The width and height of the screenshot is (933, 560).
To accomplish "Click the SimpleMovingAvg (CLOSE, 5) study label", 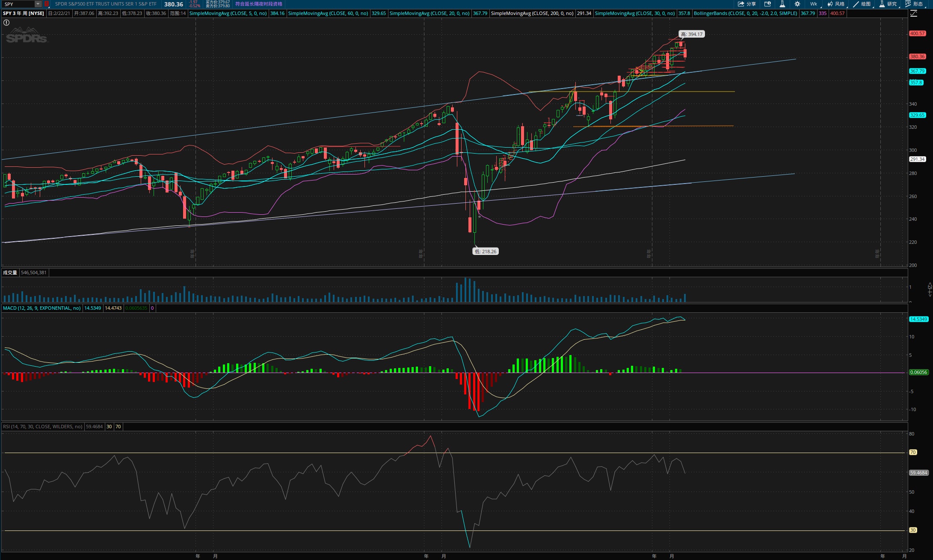I will pos(228,13).
